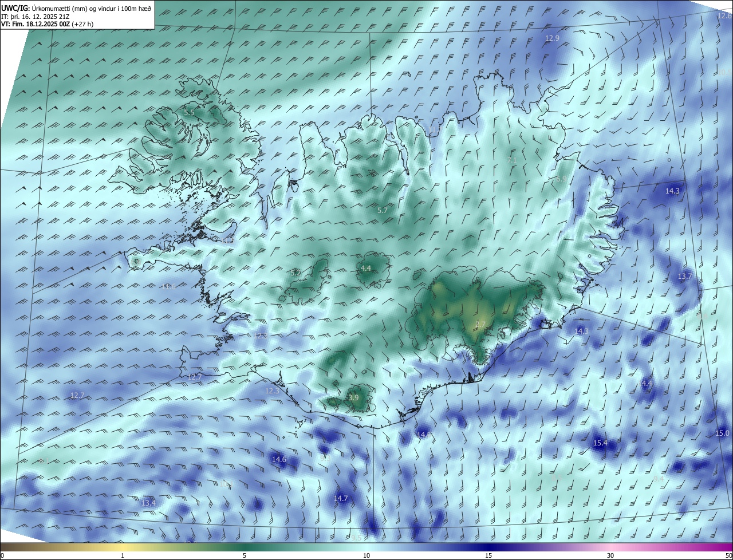Viewport: 733px width, 560px height.
Task: Click the 11.6 value off the west coast
Action: [168, 287]
